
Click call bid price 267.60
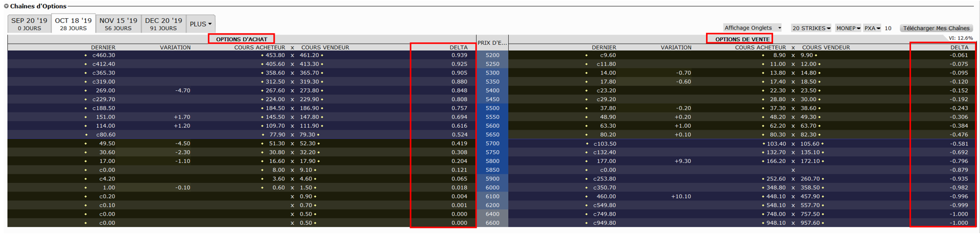click(275, 90)
